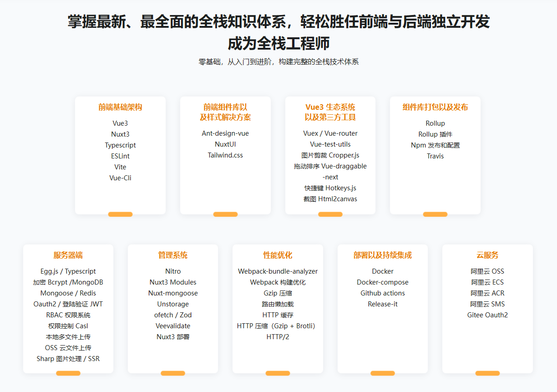Click the 组件库打包以及发布 heading
This screenshot has width=557, height=392.
435,107
